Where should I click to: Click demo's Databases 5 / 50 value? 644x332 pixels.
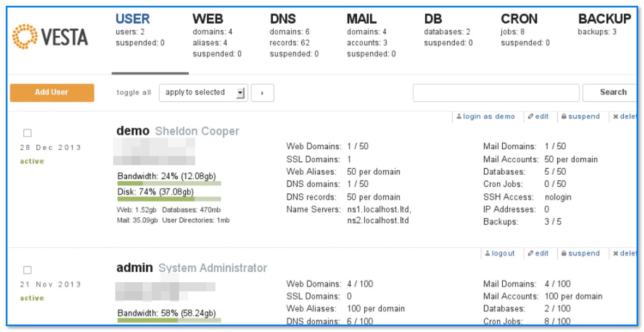[555, 172]
